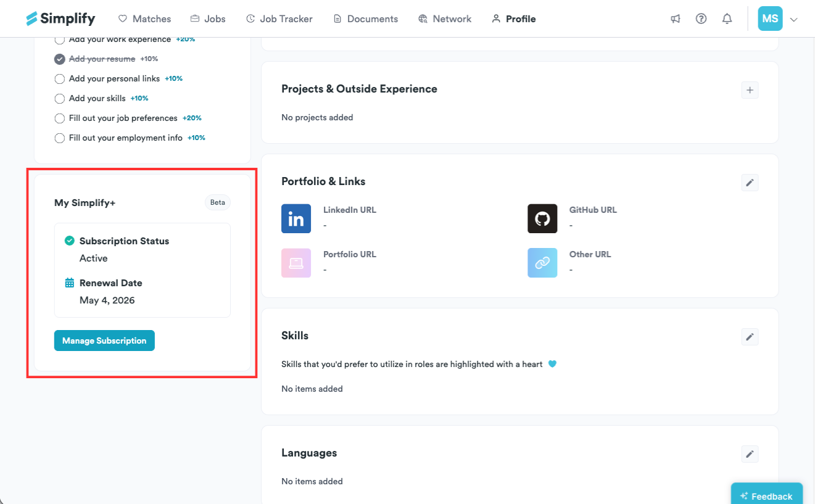Edit Skills using the pencil icon
Viewport: 815px width, 504px height.
click(750, 337)
